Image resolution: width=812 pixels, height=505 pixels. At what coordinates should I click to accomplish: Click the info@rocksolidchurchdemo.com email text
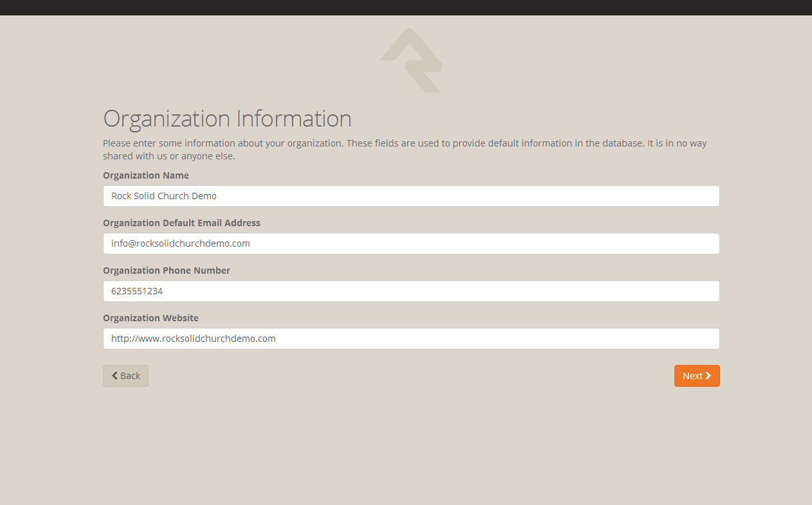(180, 244)
